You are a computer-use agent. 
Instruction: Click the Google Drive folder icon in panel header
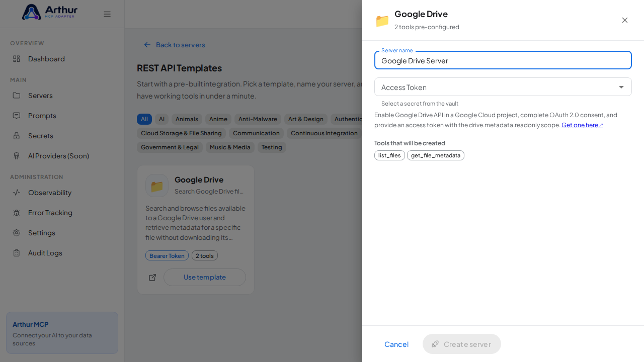tap(382, 21)
